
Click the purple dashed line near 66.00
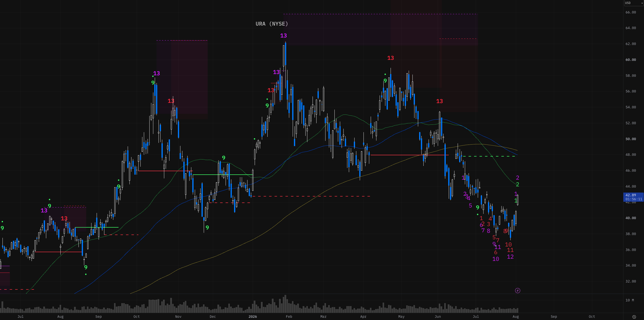tap(380, 14)
